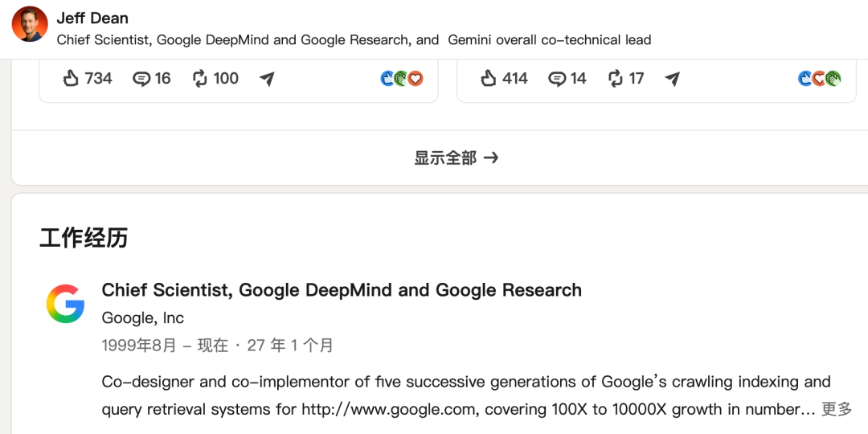Viewport: 868px width, 434px height.
Task: View reactions cluster on the second post
Action: click(x=819, y=79)
